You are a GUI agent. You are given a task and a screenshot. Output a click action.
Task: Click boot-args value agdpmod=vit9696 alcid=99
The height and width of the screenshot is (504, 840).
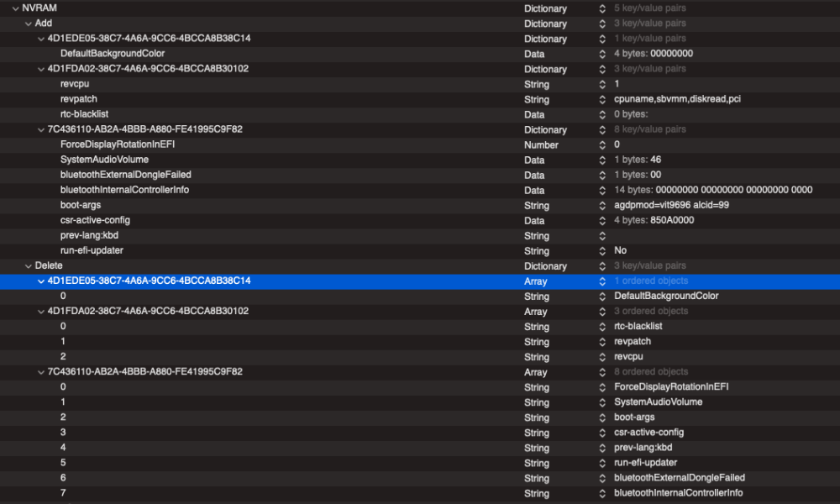[x=671, y=205]
